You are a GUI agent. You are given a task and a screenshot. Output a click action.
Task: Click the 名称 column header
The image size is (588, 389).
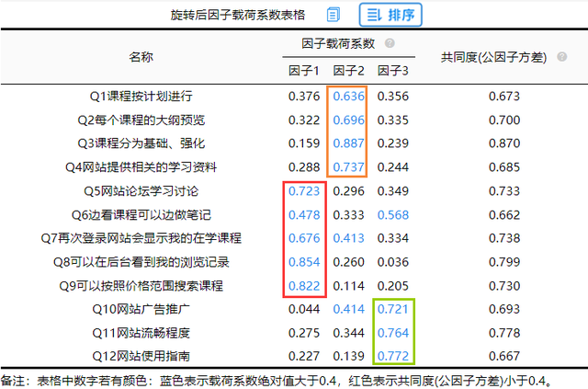[141, 57]
